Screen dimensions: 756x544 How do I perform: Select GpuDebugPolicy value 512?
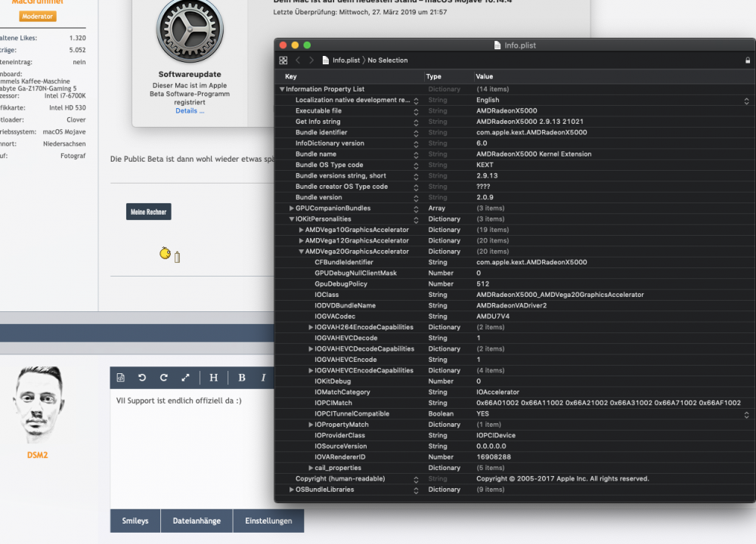[482, 284]
